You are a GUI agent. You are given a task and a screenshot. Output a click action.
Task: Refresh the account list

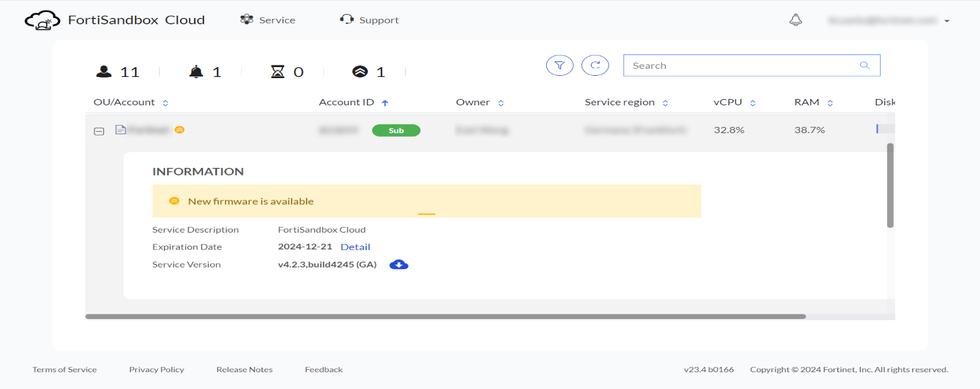pos(595,65)
